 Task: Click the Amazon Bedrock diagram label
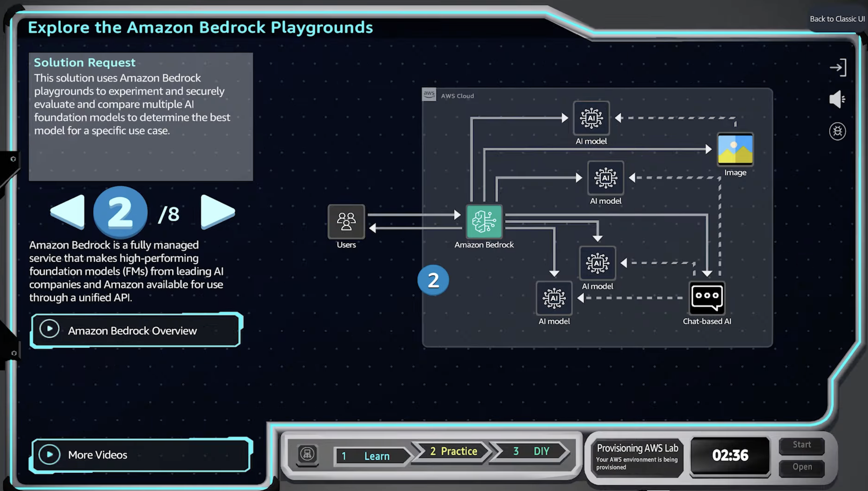(x=484, y=245)
